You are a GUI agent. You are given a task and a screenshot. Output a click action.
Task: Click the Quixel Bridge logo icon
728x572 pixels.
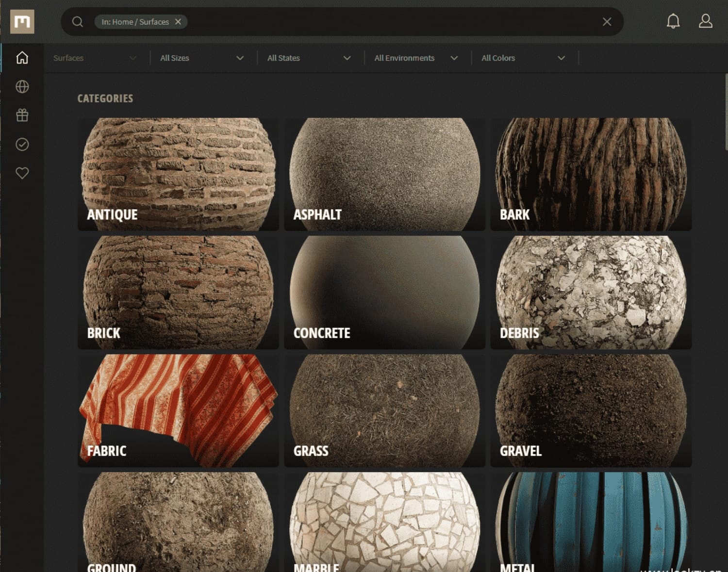(x=22, y=22)
